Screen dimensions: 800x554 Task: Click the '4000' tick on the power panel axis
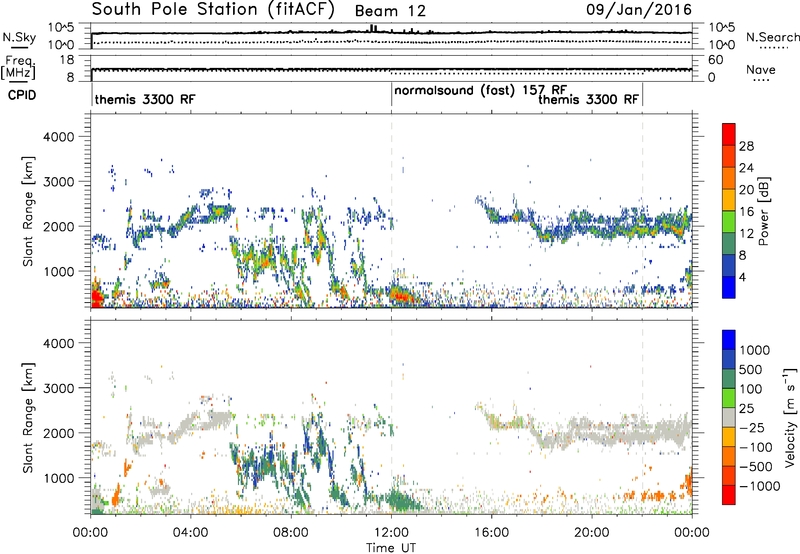pyautogui.click(x=58, y=137)
